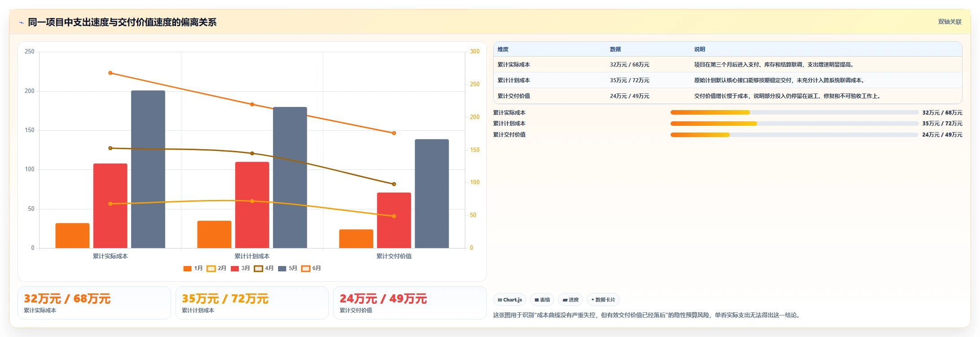This screenshot has width=980, height=337.
Task: Click the 数据卡片 chip
Action: 603,300
